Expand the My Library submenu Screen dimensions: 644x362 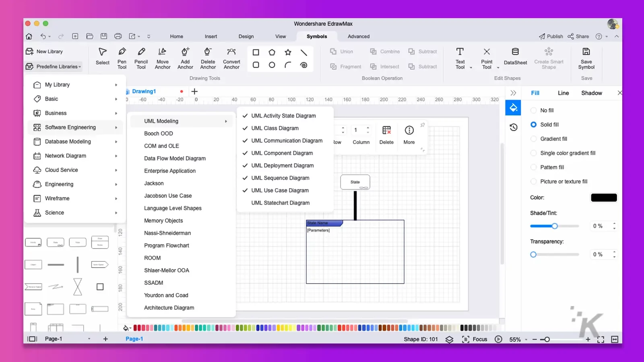tap(75, 85)
